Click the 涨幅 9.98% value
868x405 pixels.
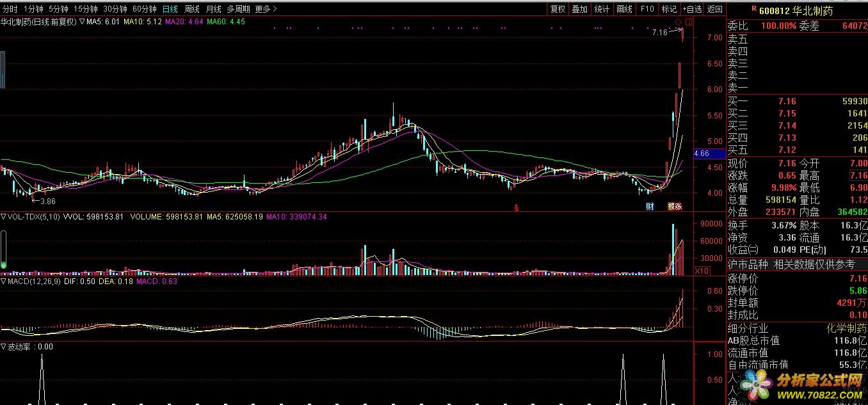tap(783, 188)
